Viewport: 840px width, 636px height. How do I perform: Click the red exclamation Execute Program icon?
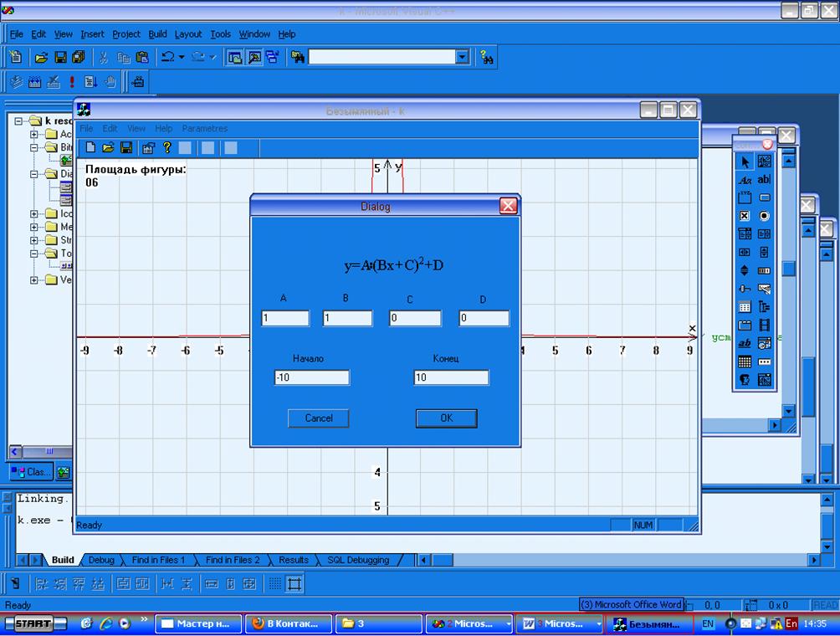[72, 82]
